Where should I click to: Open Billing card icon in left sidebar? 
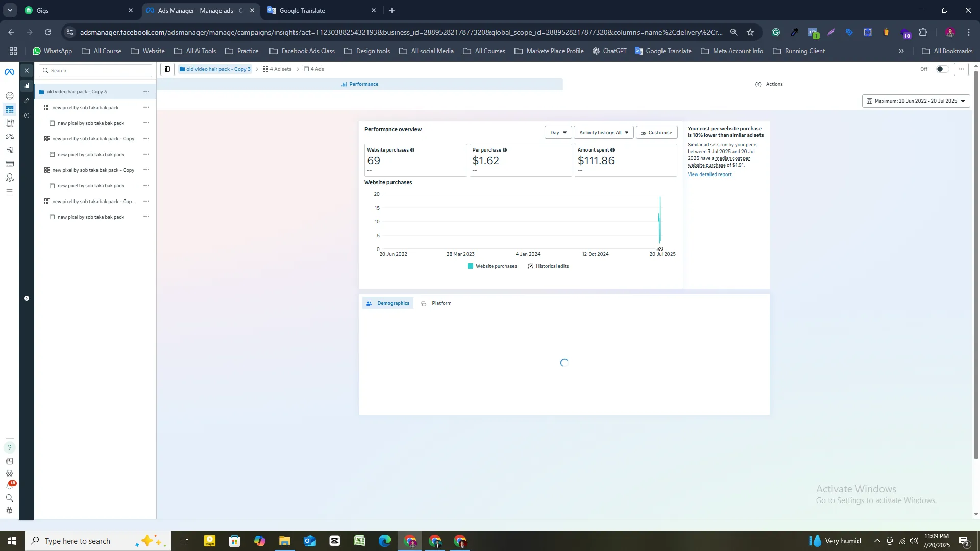(9, 164)
